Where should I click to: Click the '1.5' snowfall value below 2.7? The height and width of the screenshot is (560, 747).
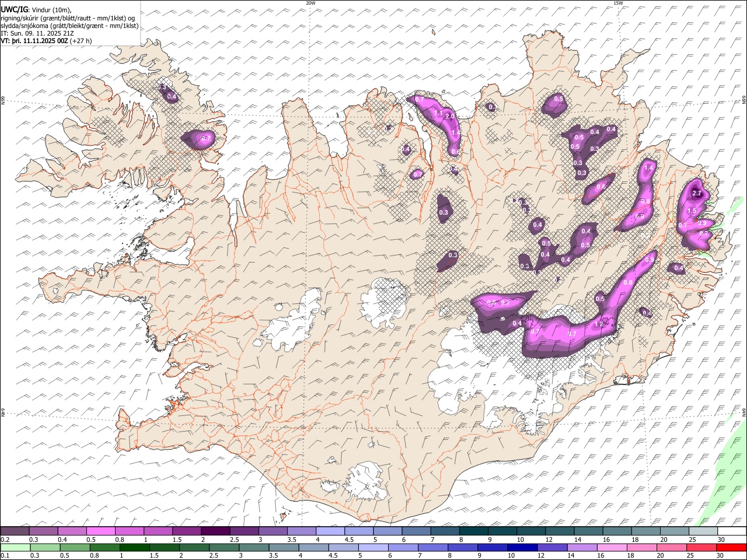692,211
